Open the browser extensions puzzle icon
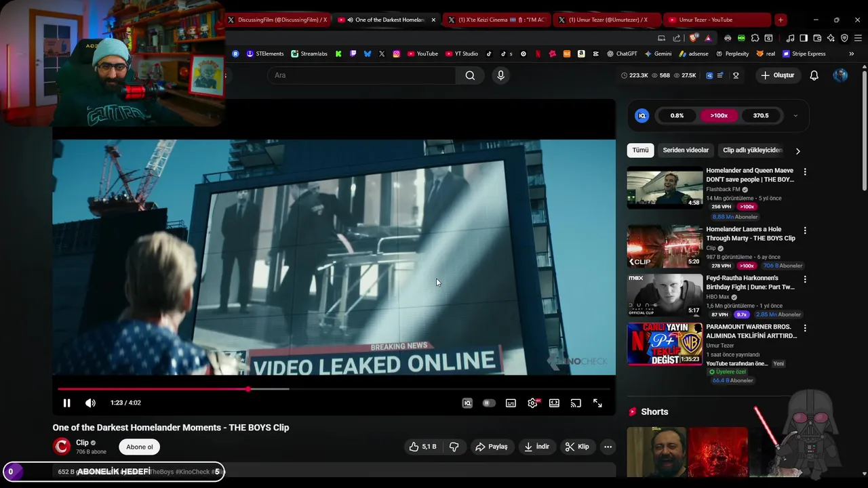The height and width of the screenshot is (488, 868). point(755,38)
